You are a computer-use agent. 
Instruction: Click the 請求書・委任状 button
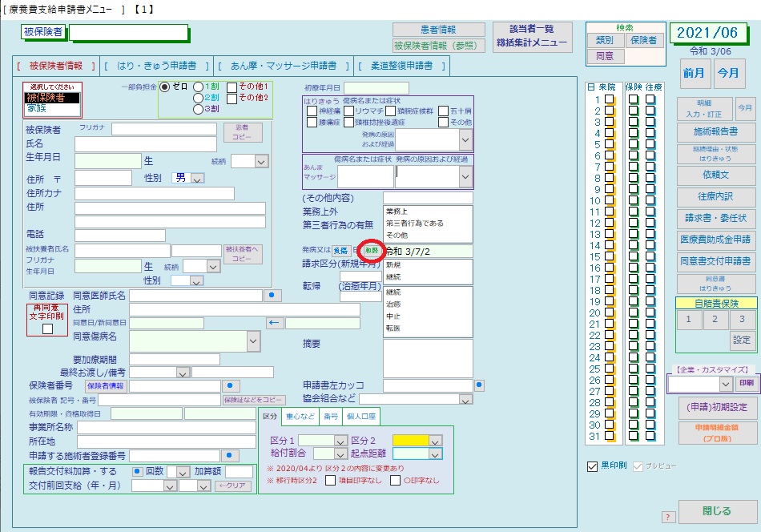[x=715, y=219]
